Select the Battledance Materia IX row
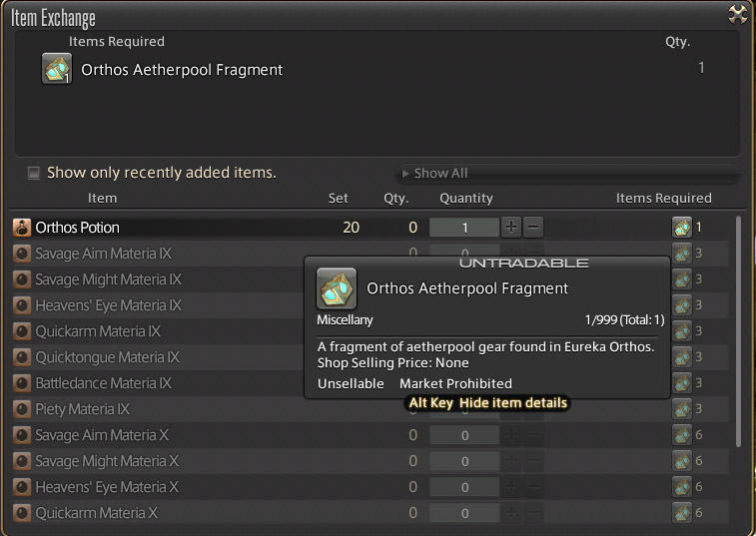756x536 pixels. click(103, 383)
